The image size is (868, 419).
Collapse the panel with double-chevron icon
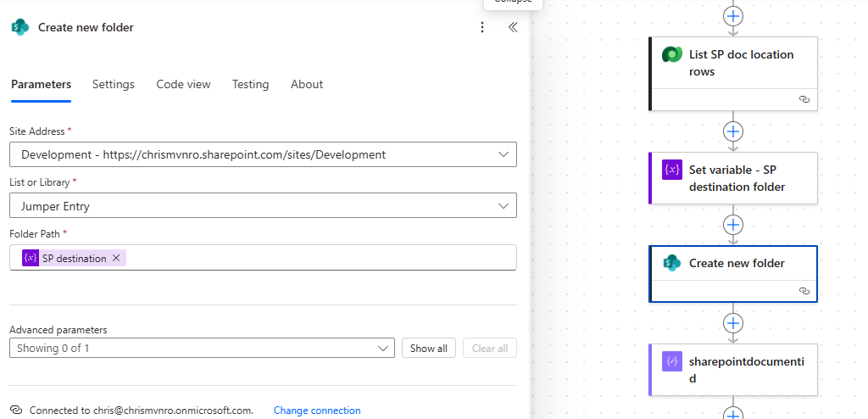512,27
